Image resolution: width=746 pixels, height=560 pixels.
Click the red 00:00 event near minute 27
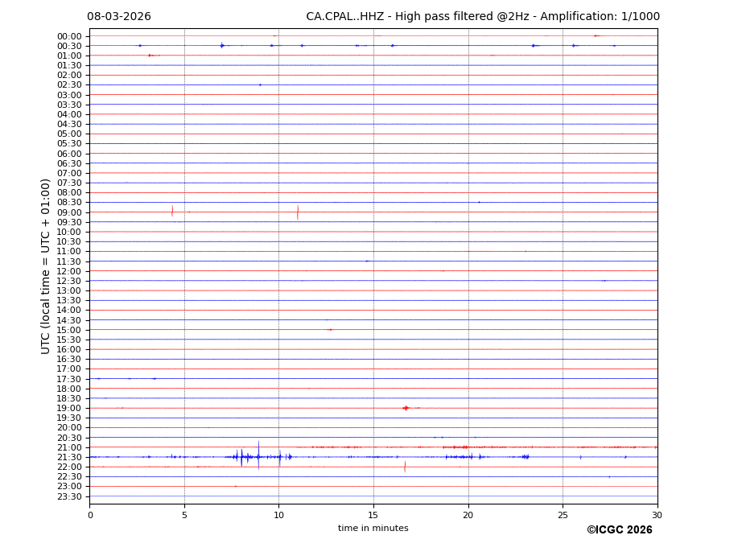pos(596,35)
